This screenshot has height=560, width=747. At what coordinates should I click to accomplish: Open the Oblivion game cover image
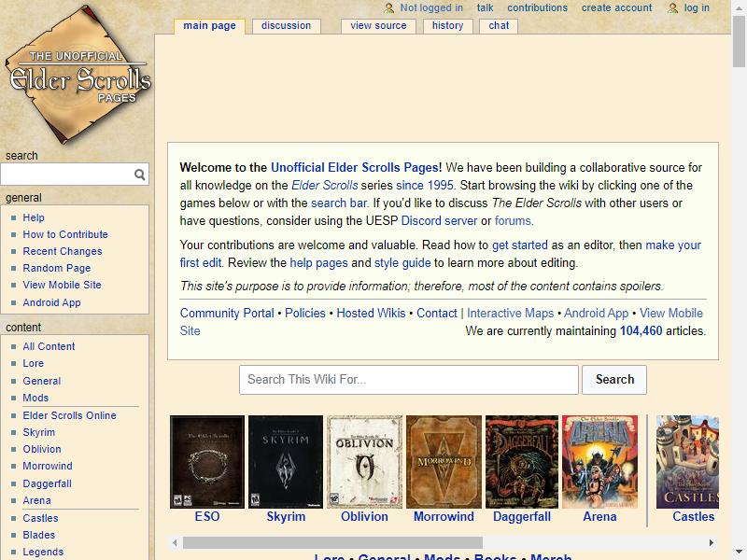point(364,462)
